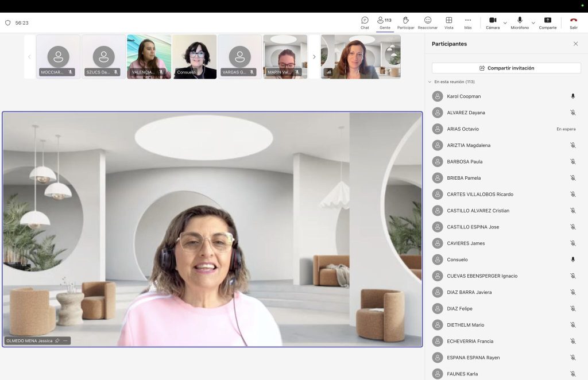The width and height of the screenshot is (588, 380).
Task: Open more options on OLMEDO MENA Jessica
Action: tap(65, 340)
